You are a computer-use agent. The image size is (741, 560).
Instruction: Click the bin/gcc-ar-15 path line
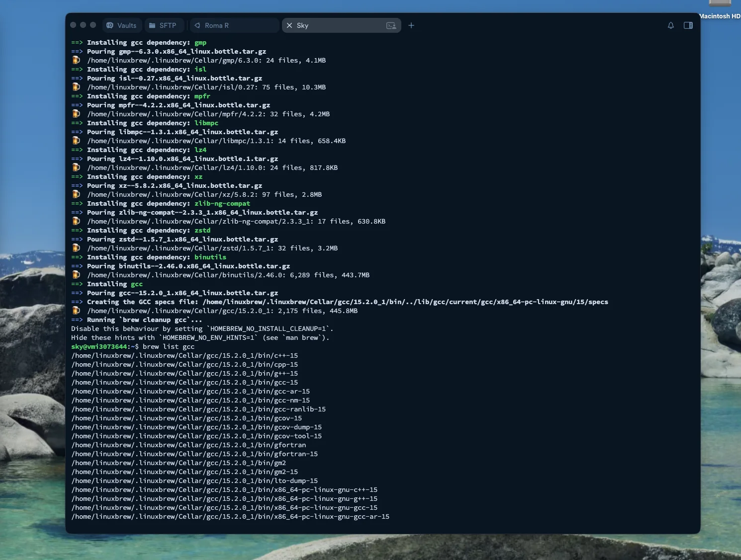190,392
